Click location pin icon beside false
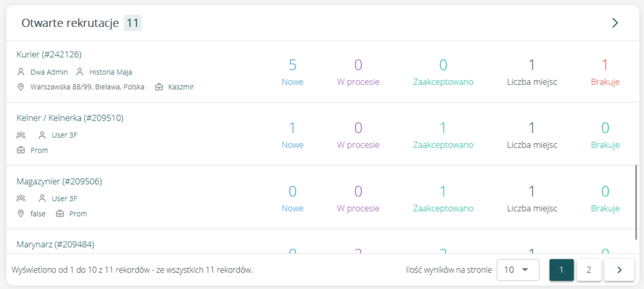 point(21,214)
